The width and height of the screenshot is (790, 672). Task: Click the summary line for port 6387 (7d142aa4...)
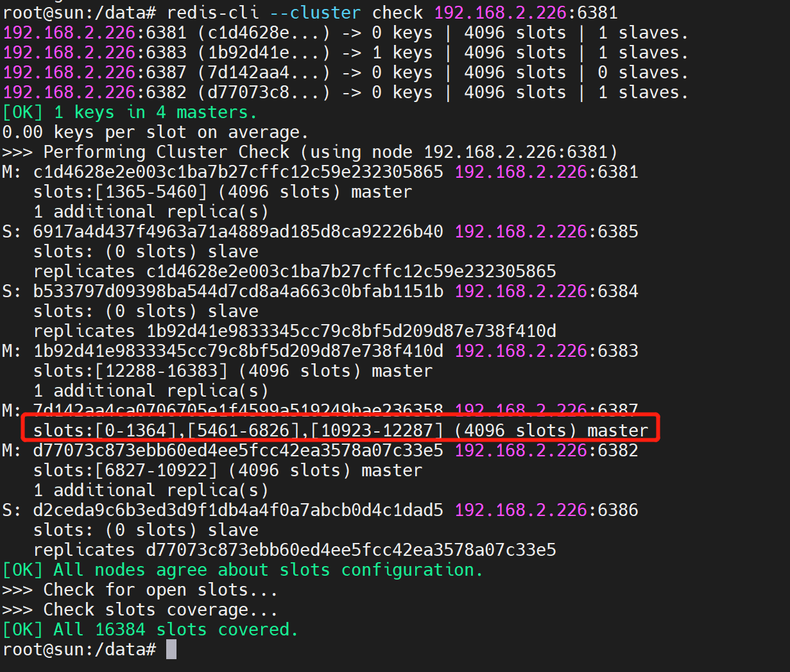point(345,72)
